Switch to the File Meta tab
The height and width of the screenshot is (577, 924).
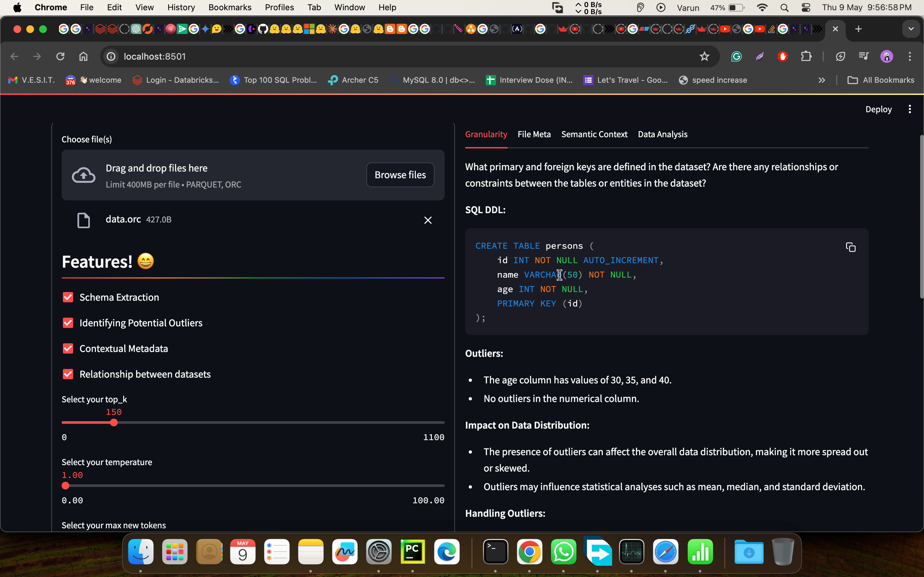pyautogui.click(x=534, y=134)
